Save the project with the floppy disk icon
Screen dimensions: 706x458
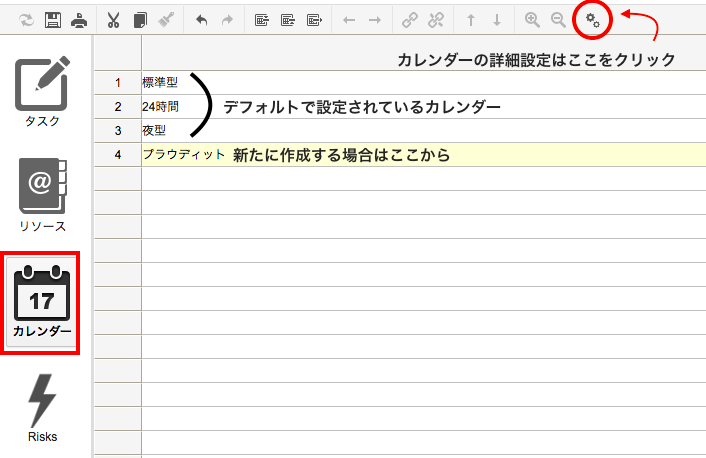(53, 20)
